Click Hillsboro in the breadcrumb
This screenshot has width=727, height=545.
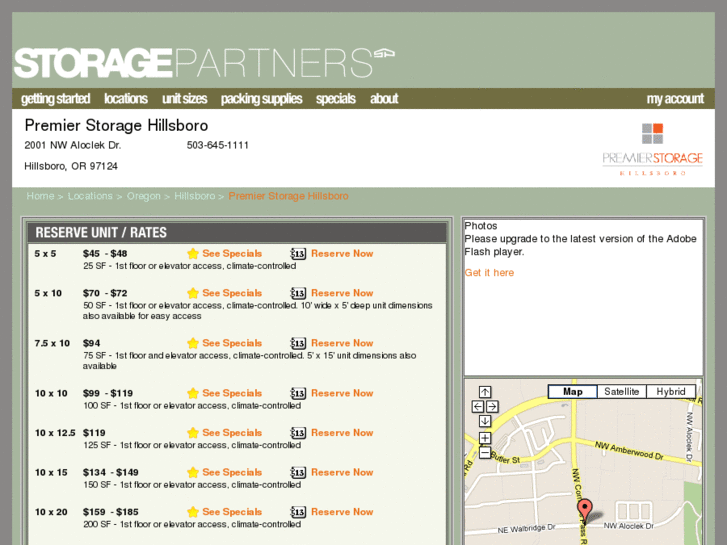point(195,196)
